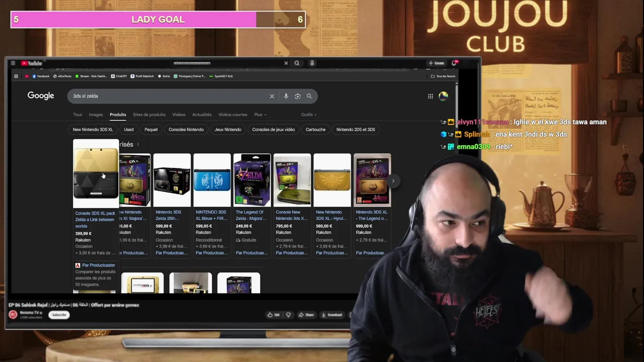
Task: Apply the New Nintendo 3DS XL filter chip
Action: [93, 129]
